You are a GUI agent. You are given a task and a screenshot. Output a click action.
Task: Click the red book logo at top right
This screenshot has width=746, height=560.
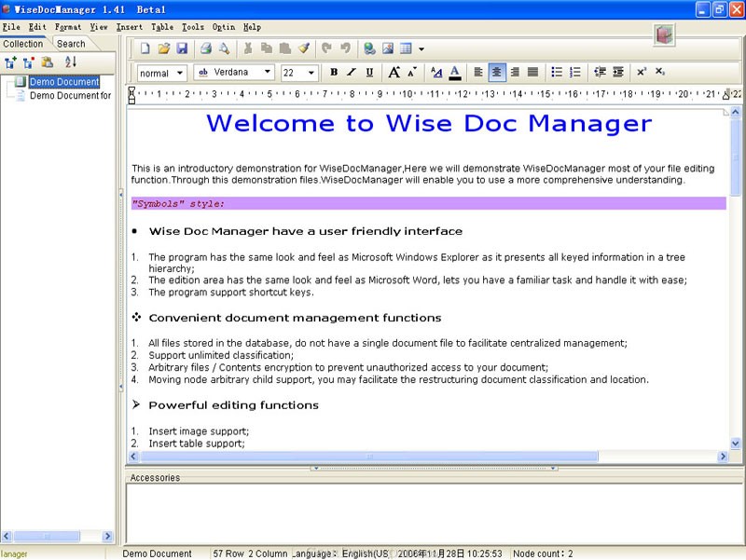click(664, 34)
